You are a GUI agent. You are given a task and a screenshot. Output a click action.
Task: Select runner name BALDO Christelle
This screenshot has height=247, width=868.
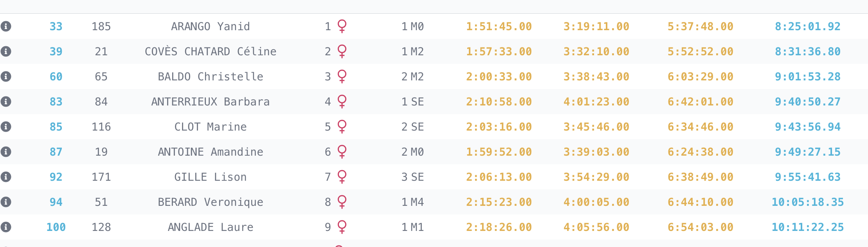click(x=211, y=76)
